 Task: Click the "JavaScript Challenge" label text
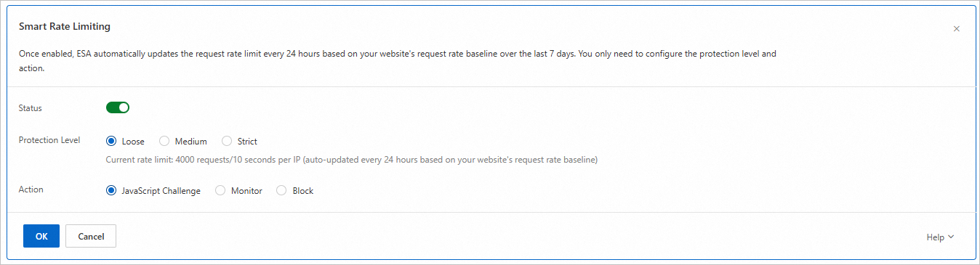point(161,191)
